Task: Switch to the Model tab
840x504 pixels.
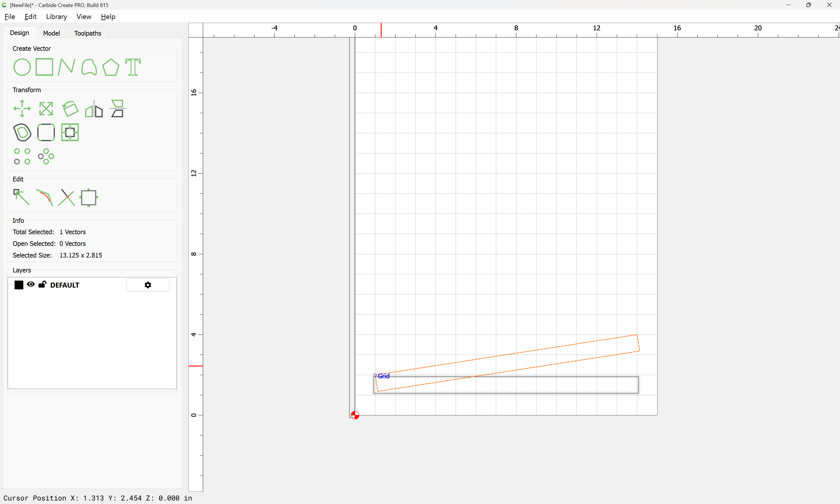Action: click(52, 33)
